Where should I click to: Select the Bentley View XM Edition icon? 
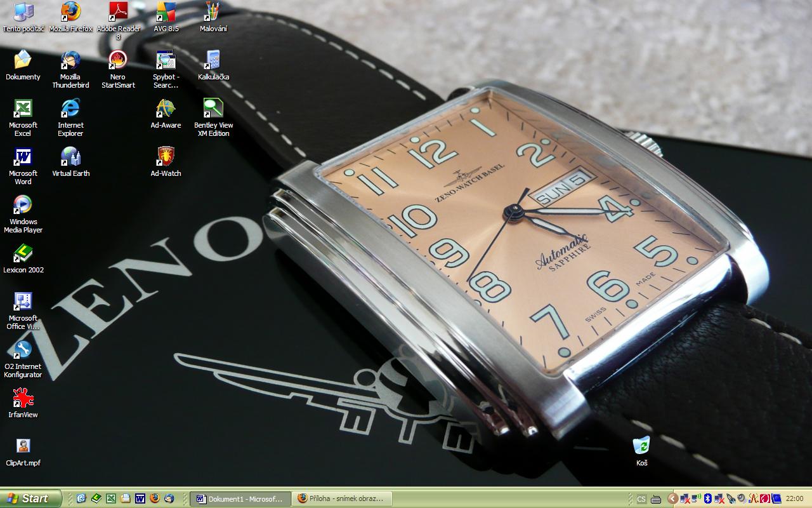(x=213, y=109)
